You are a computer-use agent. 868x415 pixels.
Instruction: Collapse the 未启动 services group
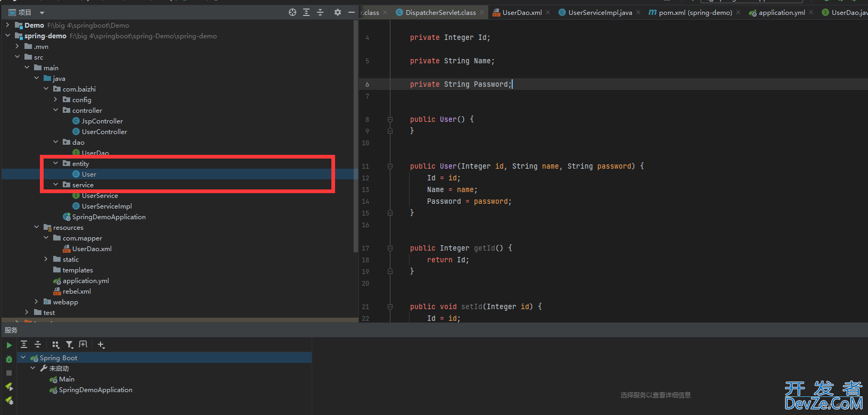(x=32, y=368)
